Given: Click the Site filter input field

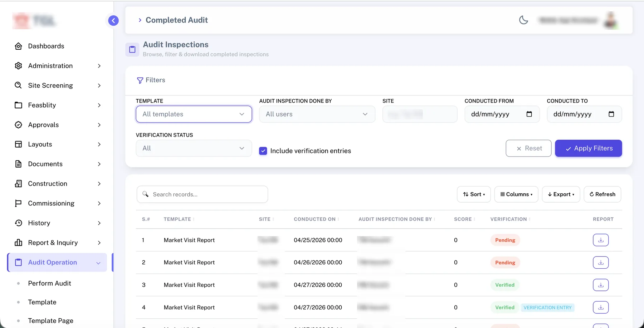Looking at the screenshot, I should click(x=420, y=114).
